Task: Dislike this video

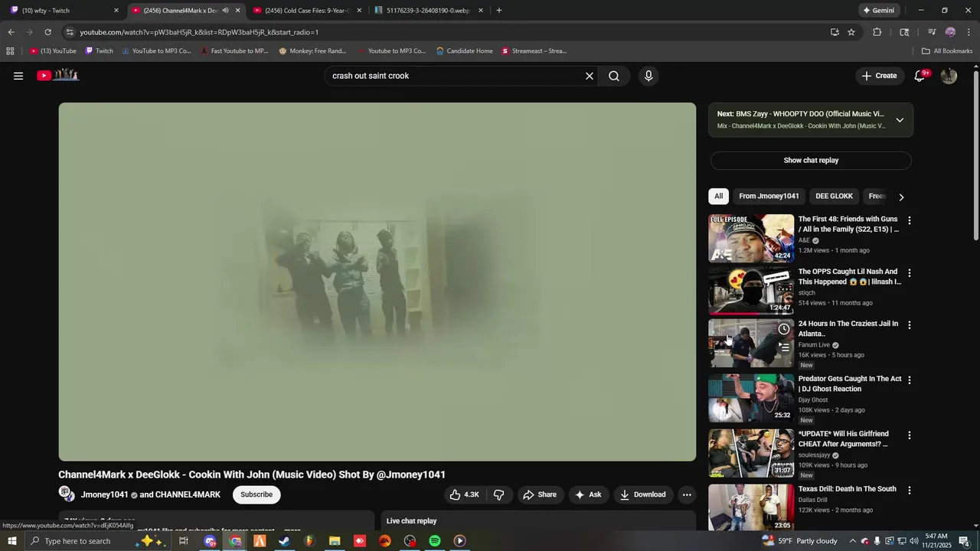Action: point(498,494)
